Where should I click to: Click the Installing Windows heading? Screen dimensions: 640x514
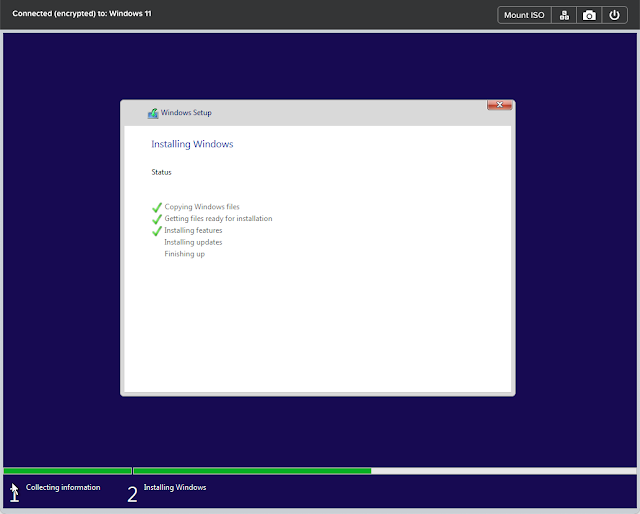point(192,144)
